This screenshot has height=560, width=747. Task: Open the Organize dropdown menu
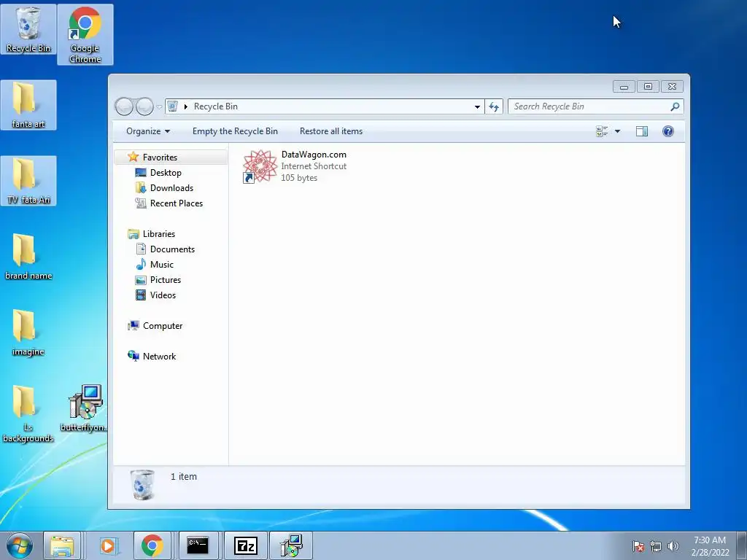point(148,131)
